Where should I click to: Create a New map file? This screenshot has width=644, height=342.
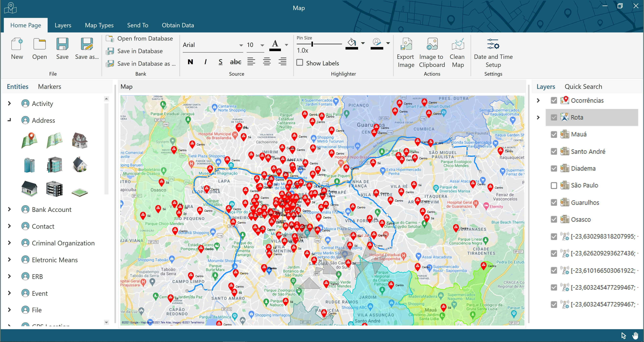16,49
